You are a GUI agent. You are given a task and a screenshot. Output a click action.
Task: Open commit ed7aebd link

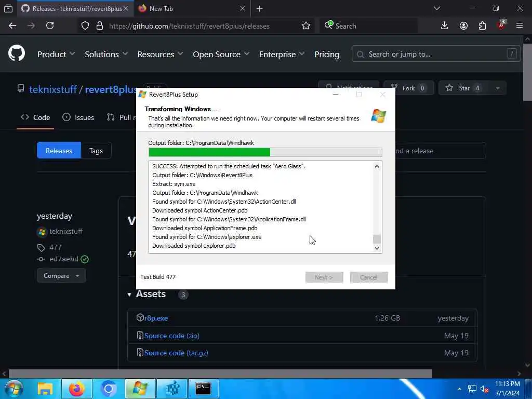(64, 259)
